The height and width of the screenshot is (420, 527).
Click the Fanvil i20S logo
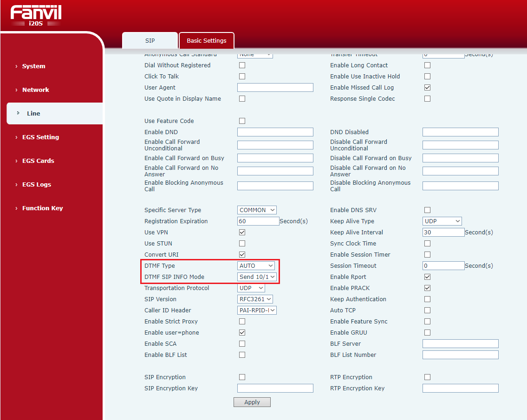[36, 15]
